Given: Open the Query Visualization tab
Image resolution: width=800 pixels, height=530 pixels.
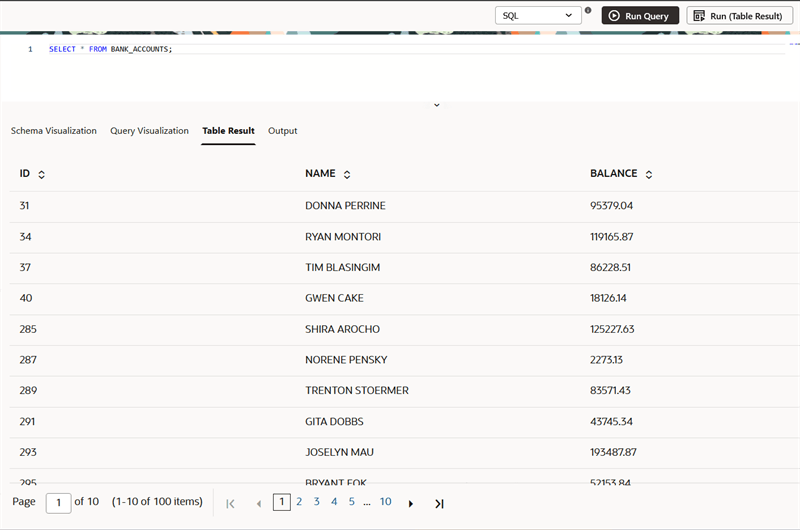Looking at the screenshot, I should click(149, 131).
